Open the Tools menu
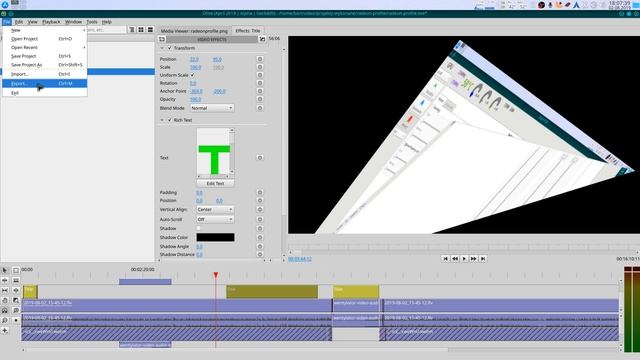This screenshot has height=360, width=640. (92, 22)
